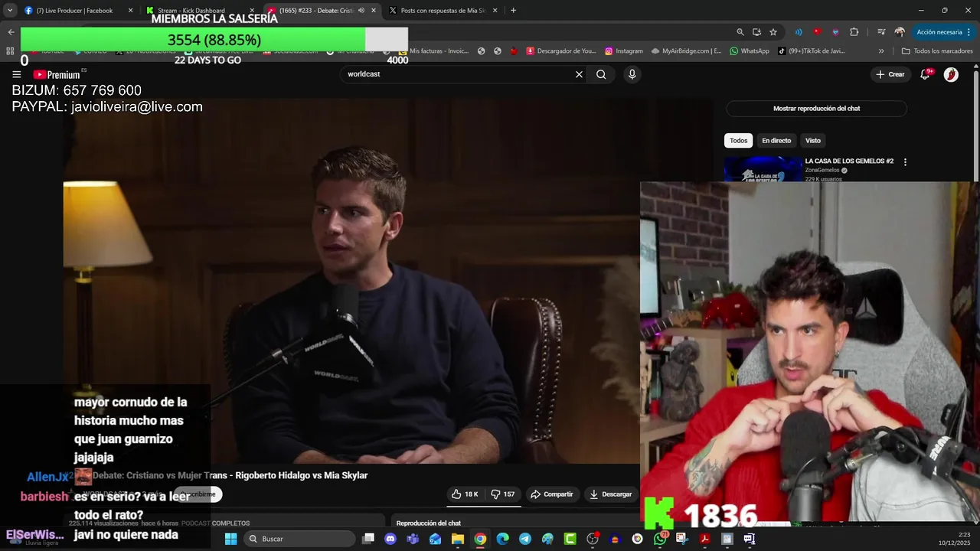Viewport: 980px width, 551px height.
Task: Expand hidden bookmarks chevron
Action: point(881,51)
